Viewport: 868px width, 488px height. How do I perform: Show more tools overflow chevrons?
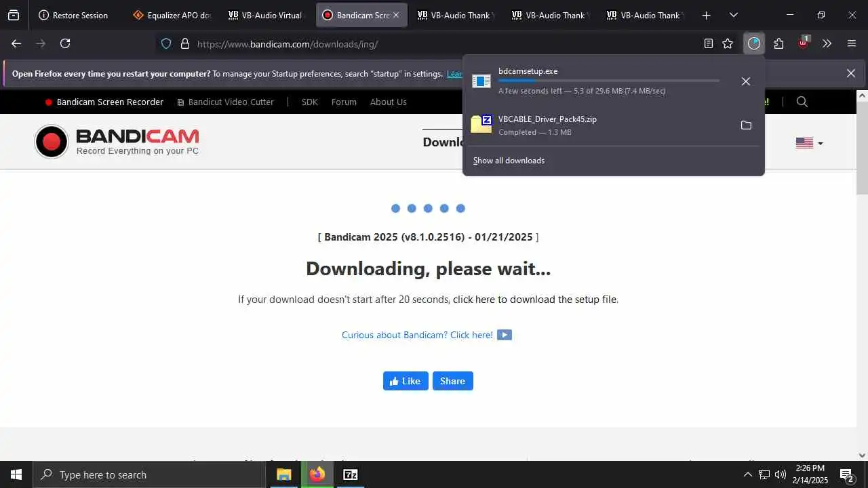pos(827,43)
